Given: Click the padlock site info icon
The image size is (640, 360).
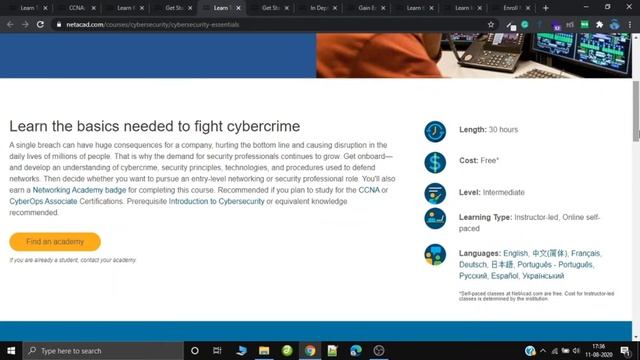Looking at the screenshot, I should click(59, 24).
